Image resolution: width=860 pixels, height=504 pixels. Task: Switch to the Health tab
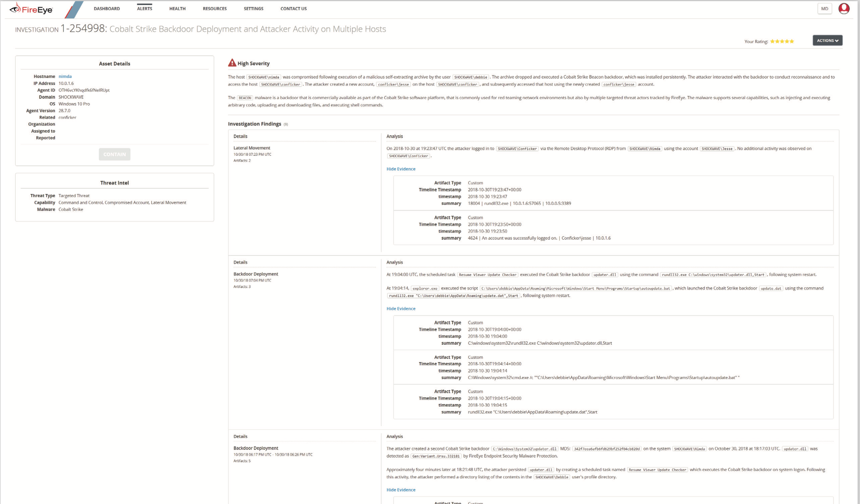177,9
